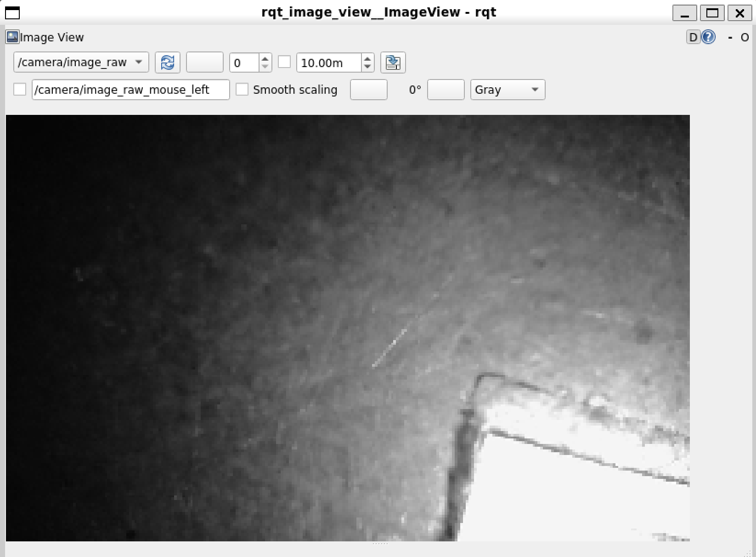Viewport: 756px width, 557px height.
Task: Open the help question mark icon
Action: click(x=709, y=37)
